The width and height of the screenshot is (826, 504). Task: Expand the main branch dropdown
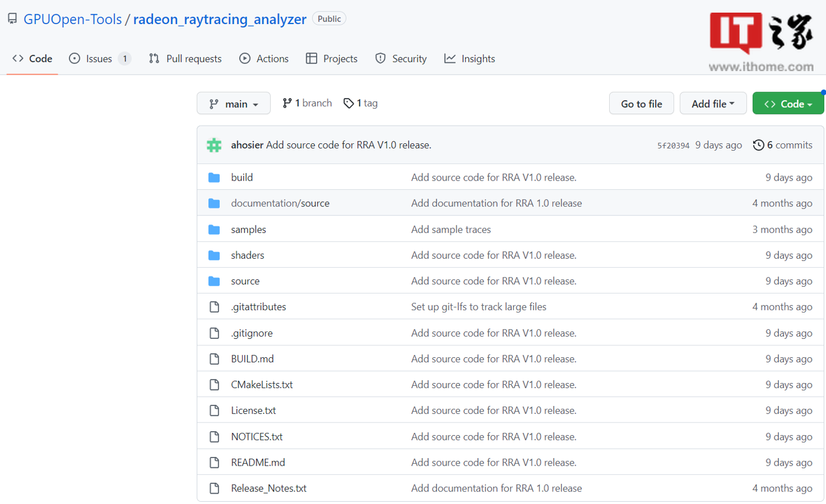point(233,104)
